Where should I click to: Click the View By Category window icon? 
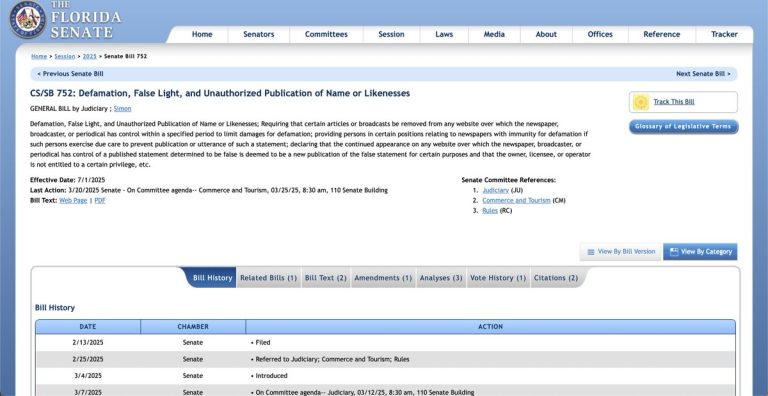(x=674, y=252)
